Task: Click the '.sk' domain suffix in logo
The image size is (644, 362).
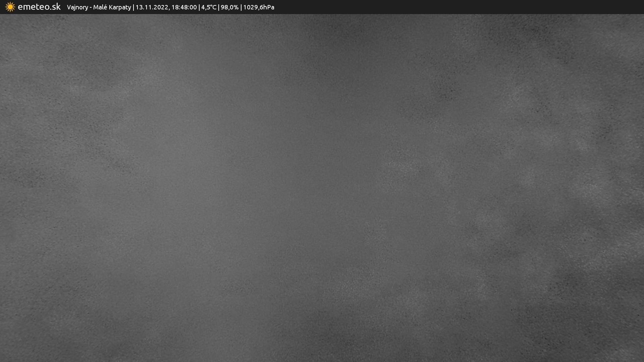Action: pos(55,7)
